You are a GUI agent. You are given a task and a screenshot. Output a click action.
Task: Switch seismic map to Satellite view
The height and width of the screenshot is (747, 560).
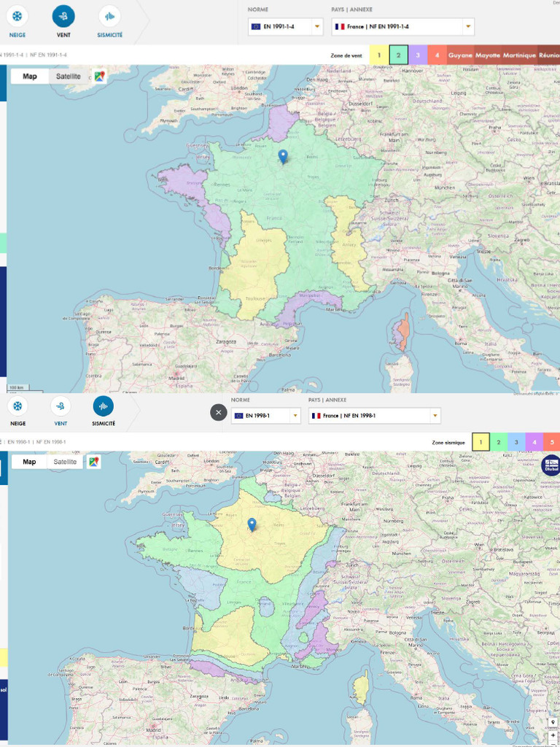pyautogui.click(x=65, y=462)
